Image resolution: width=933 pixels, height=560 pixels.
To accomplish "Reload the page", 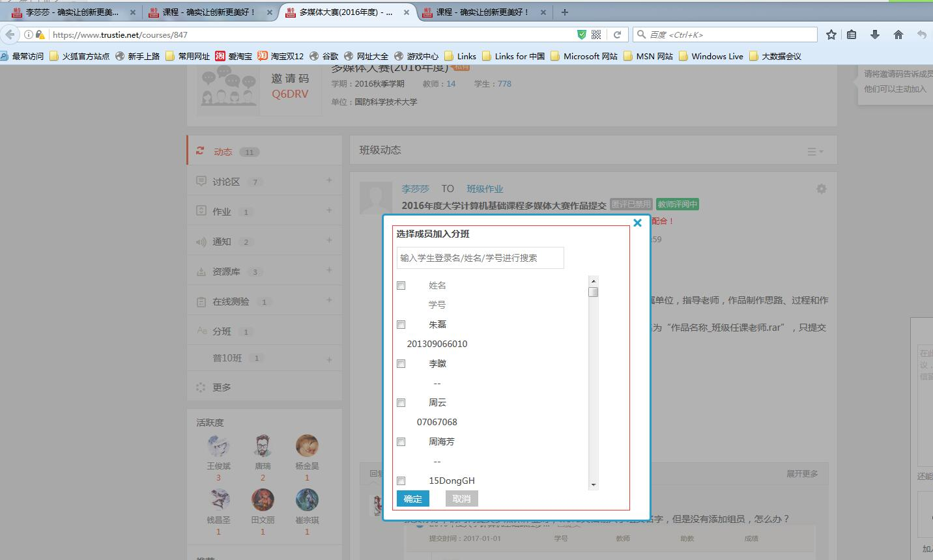I will tap(617, 35).
